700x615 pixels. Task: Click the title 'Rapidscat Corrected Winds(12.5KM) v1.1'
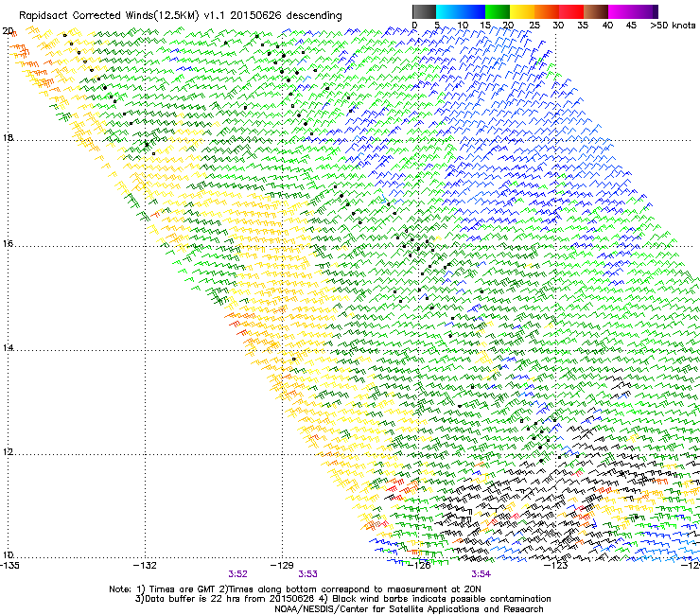pos(122,16)
